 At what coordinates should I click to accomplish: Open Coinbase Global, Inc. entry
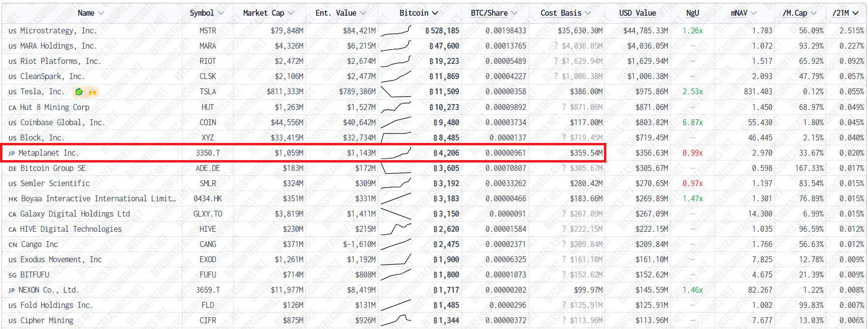(x=62, y=122)
